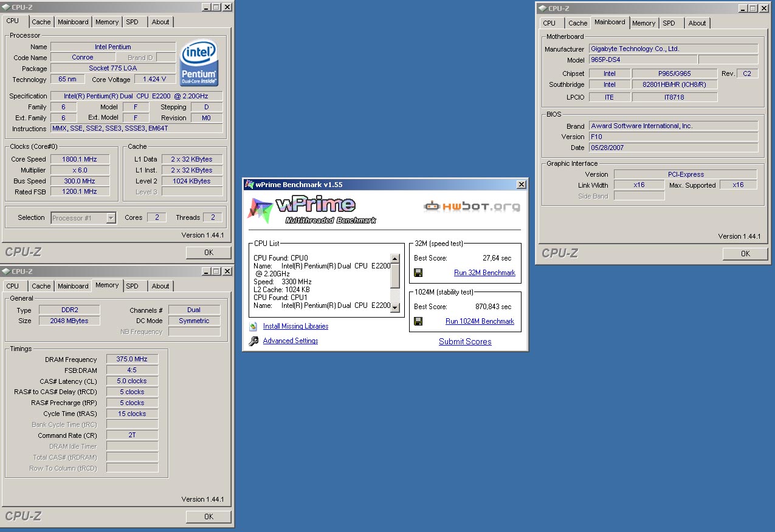Click the motherboard Model value 965P-DS4

[643, 60]
